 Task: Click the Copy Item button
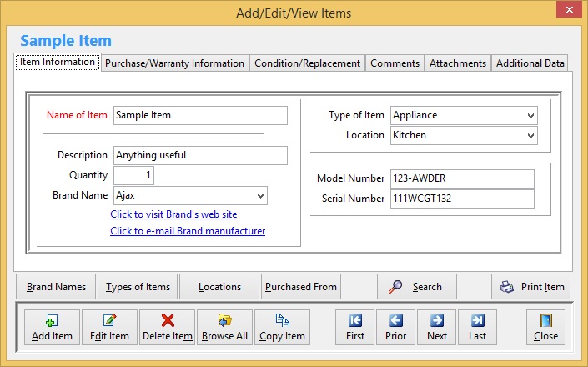coord(282,327)
